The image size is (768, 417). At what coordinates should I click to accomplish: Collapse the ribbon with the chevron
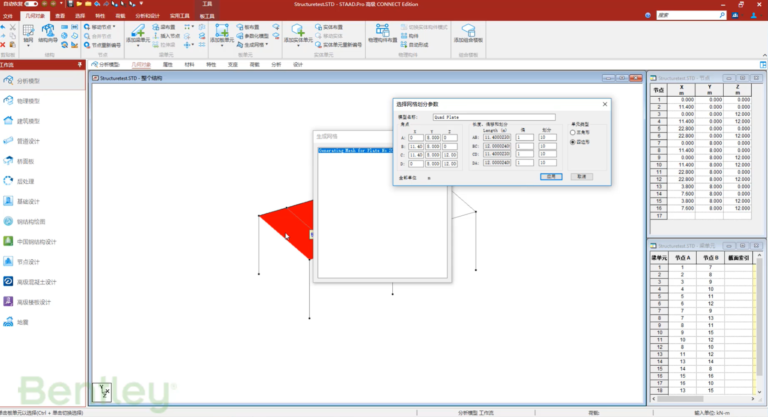pyautogui.click(x=764, y=55)
